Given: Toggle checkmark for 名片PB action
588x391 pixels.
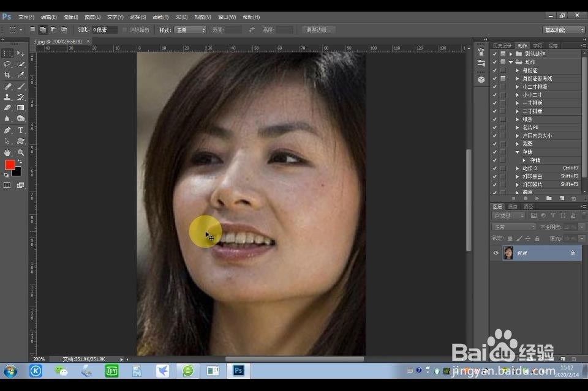Looking at the screenshot, I should (x=495, y=127).
